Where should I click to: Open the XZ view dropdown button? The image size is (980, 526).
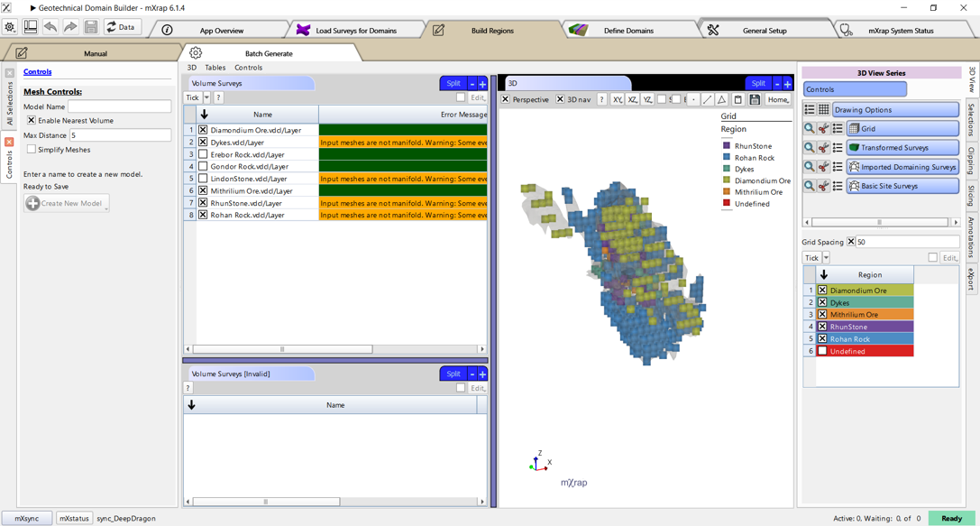pyautogui.click(x=633, y=99)
